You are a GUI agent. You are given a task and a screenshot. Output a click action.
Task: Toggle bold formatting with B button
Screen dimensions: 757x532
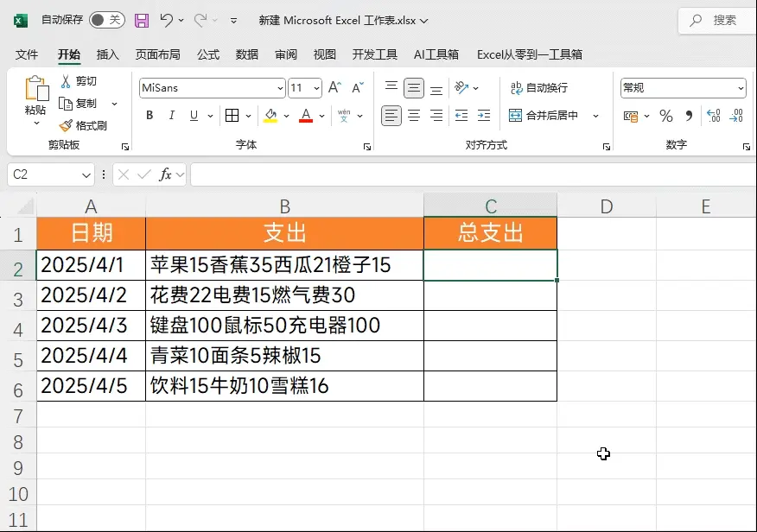[x=149, y=116]
